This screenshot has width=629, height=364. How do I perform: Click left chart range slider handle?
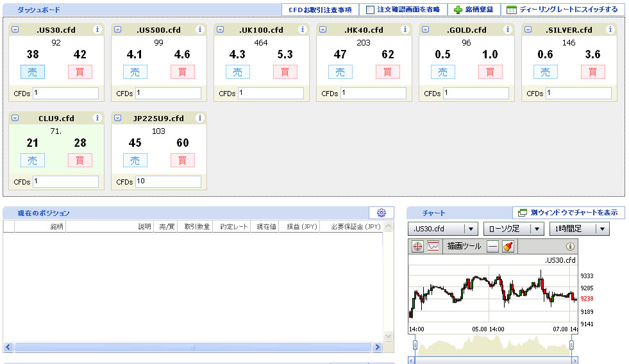point(415,345)
